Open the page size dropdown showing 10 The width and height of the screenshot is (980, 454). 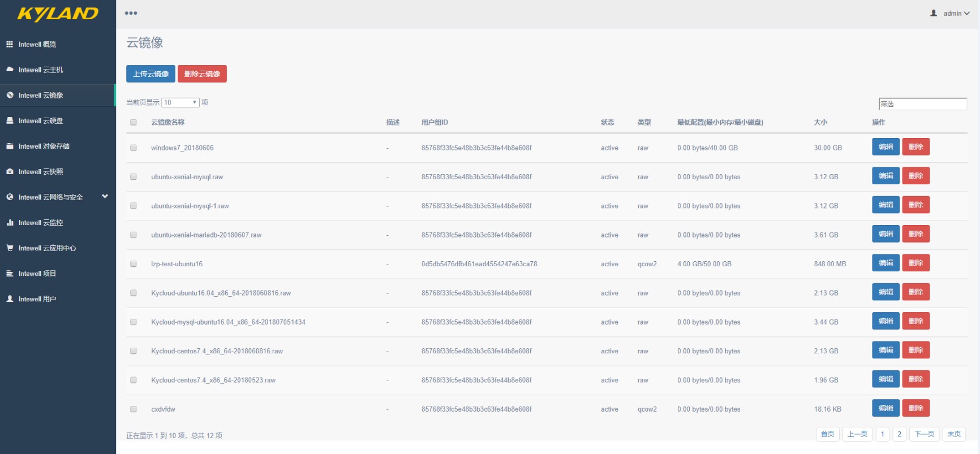tap(180, 102)
